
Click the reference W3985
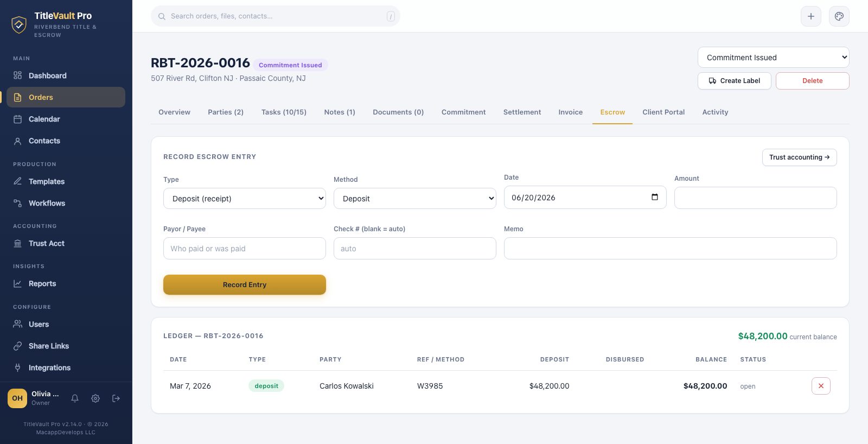coord(430,386)
